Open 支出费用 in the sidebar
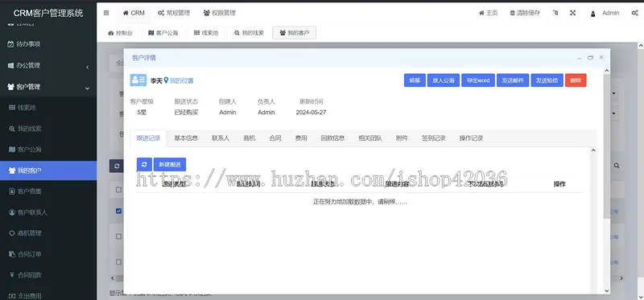Screen dimensions: 644x300 48,295
